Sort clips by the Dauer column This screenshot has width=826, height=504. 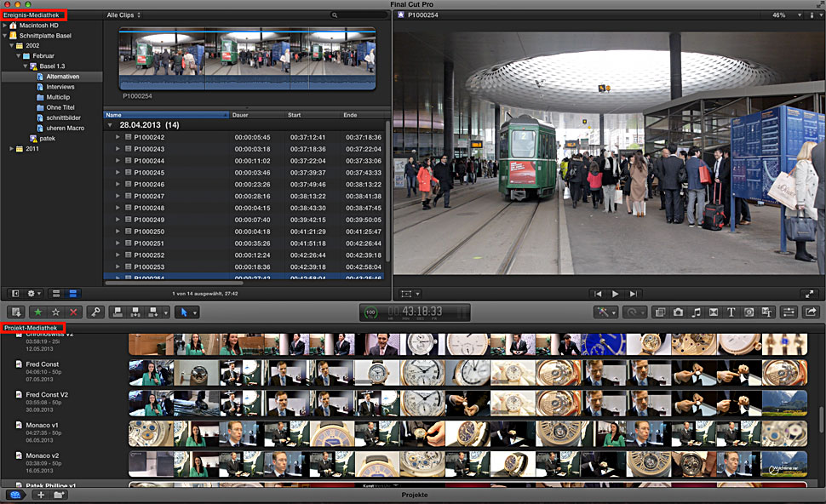[x=241, y=114]
